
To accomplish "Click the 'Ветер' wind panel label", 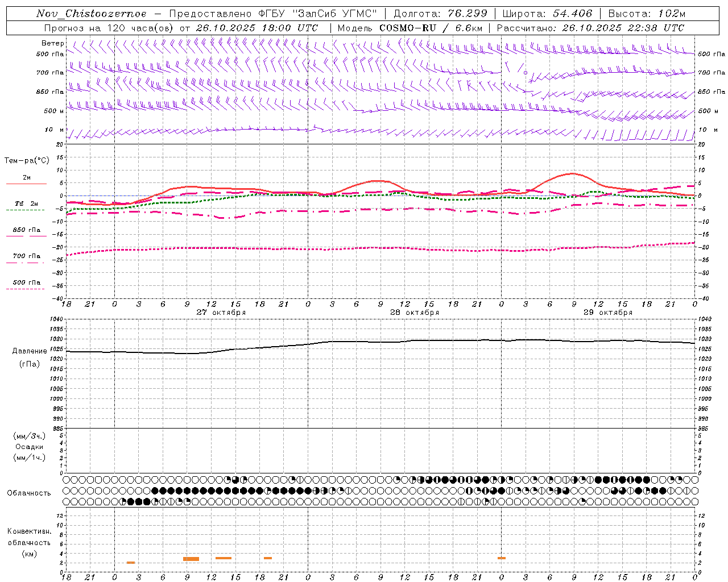I will point(52,43).
